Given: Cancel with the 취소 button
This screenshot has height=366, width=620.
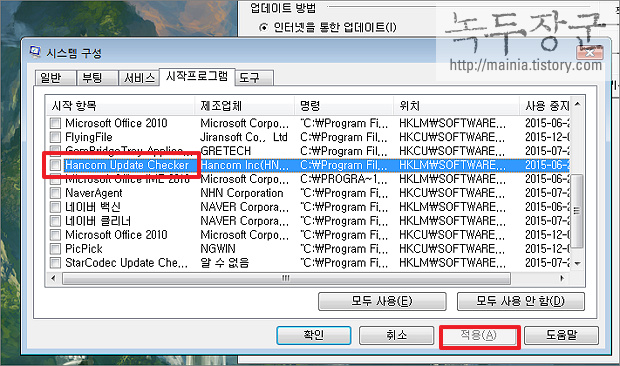Looking at the screenshot, I should pyautogui.click(x=396, y=335).
